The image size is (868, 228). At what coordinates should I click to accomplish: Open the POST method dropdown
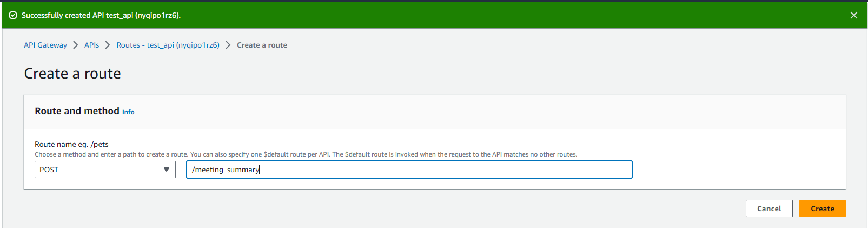point(105,170)
